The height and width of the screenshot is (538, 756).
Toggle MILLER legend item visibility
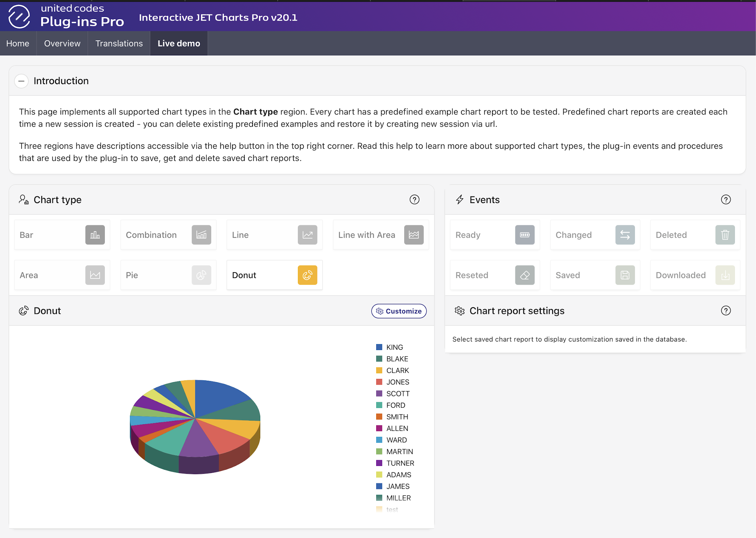[x=398, y=498]
